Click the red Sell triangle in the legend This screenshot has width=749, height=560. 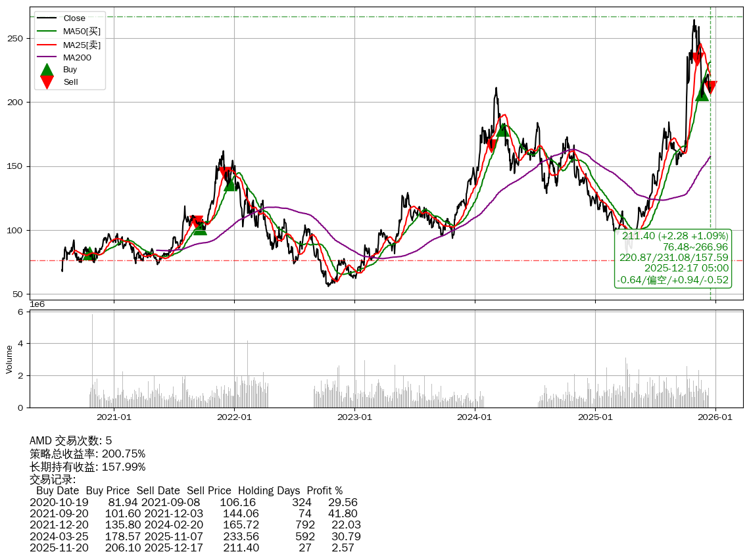point(47,82)
